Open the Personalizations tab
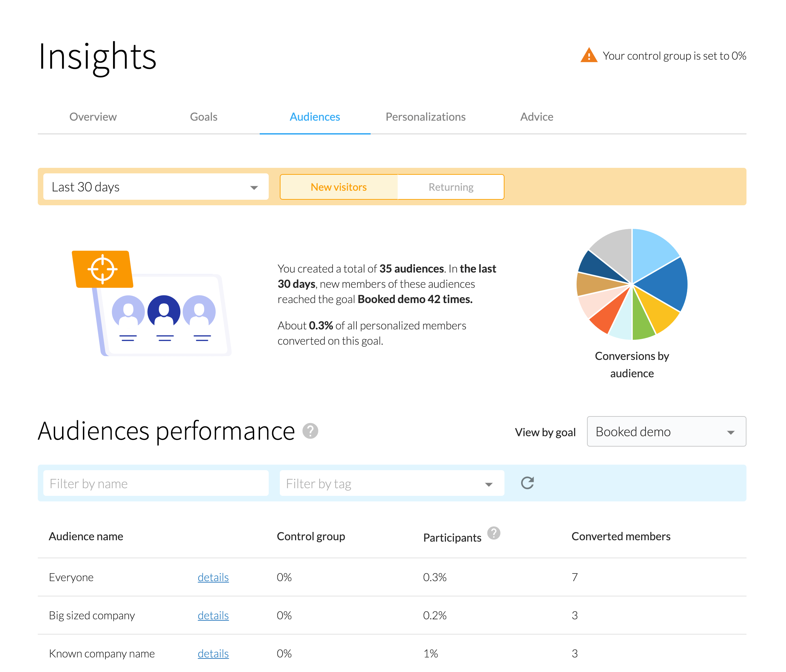 click(x=425, y=117)
